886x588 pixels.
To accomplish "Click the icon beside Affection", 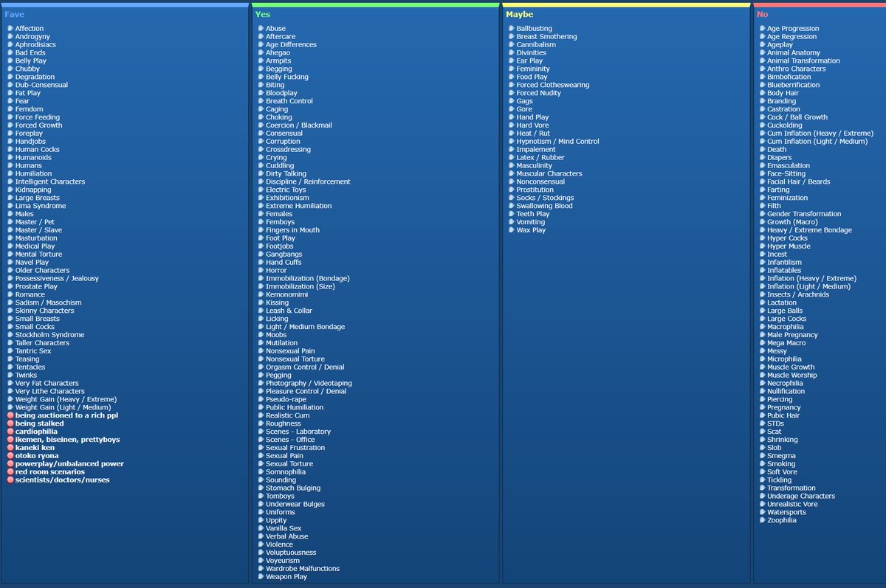I will 10,29.
